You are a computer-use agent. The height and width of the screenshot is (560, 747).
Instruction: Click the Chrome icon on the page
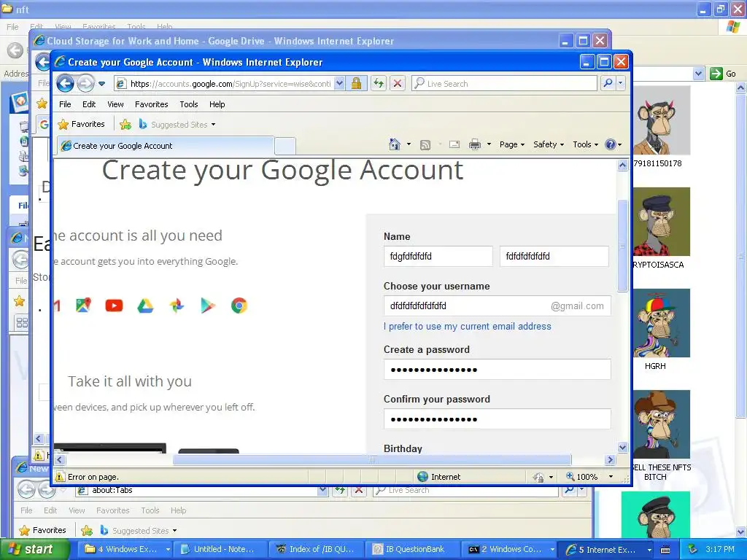(239, 306)
